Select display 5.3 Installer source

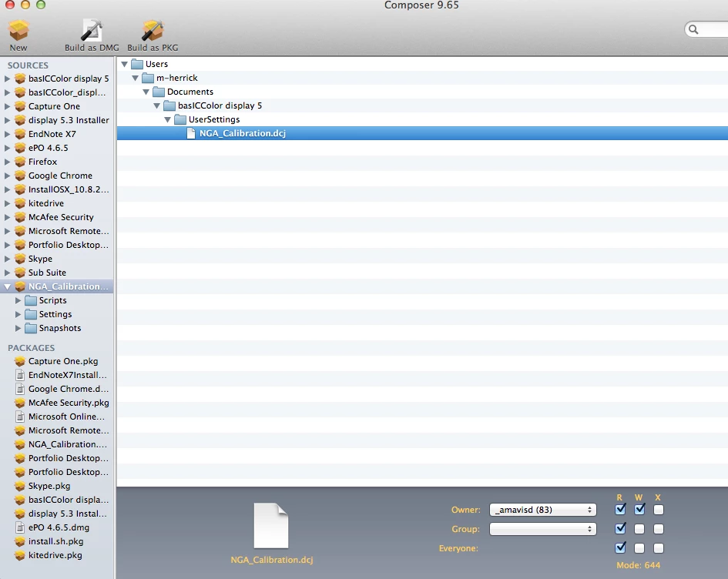[69, 120]
